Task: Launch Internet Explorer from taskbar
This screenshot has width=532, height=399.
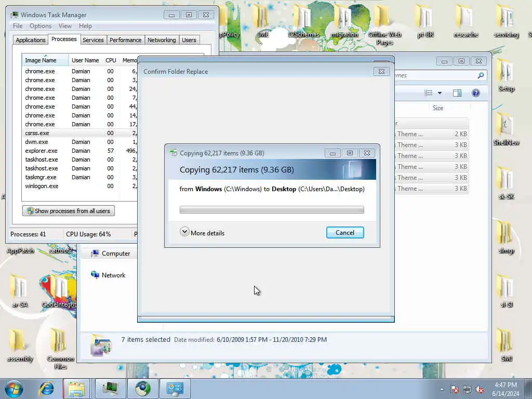Action: [x=46, y=389]
